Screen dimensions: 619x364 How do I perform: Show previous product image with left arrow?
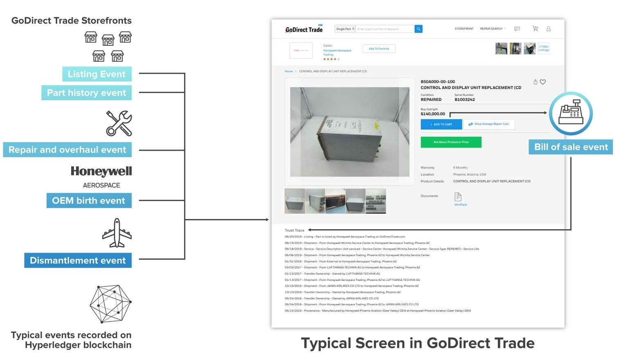click(293, 132)
